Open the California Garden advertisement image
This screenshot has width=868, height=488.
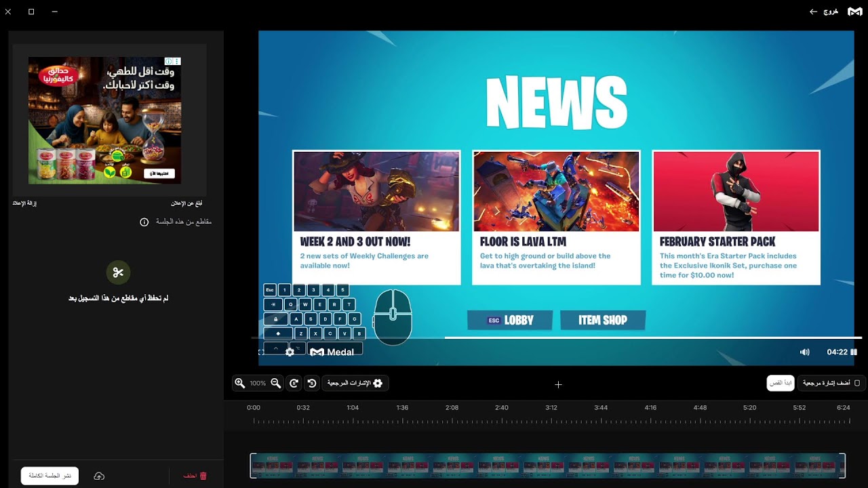tap(104, 121)
